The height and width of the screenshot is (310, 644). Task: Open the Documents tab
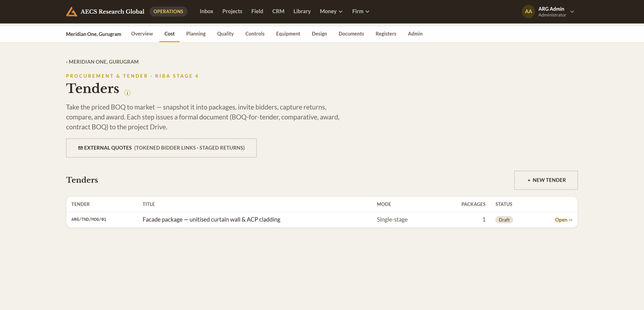click(351, 34)
